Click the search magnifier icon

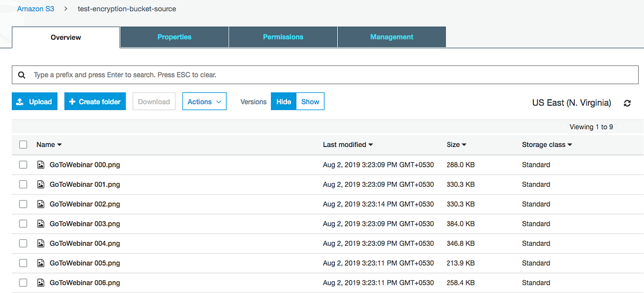pos(21,75)
